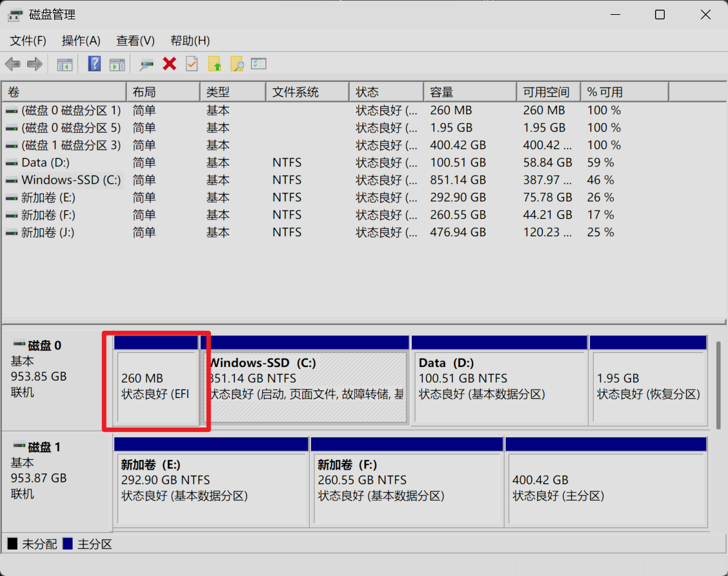Viewport: 728px width, 576px height.
Task: Show/hide console tree toolbar icon
Action: tap(65, 64)
